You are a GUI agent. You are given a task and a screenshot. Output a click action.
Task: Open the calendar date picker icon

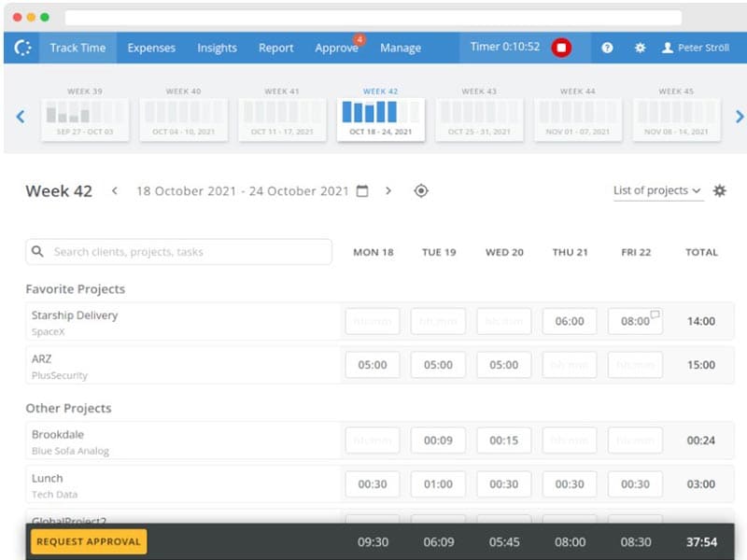click(x=362, y=191)
